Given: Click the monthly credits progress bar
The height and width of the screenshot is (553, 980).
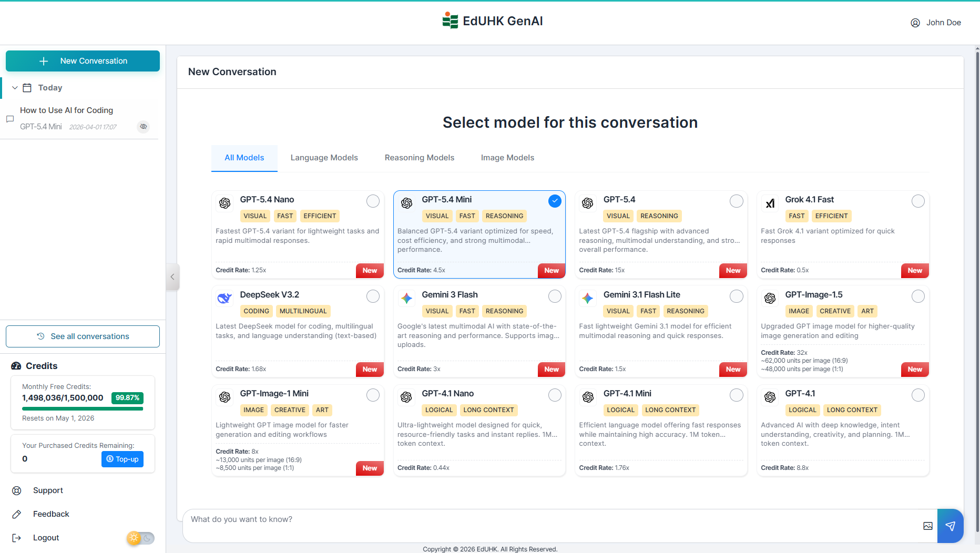Looking at the screenshot, I should [82, 407].
